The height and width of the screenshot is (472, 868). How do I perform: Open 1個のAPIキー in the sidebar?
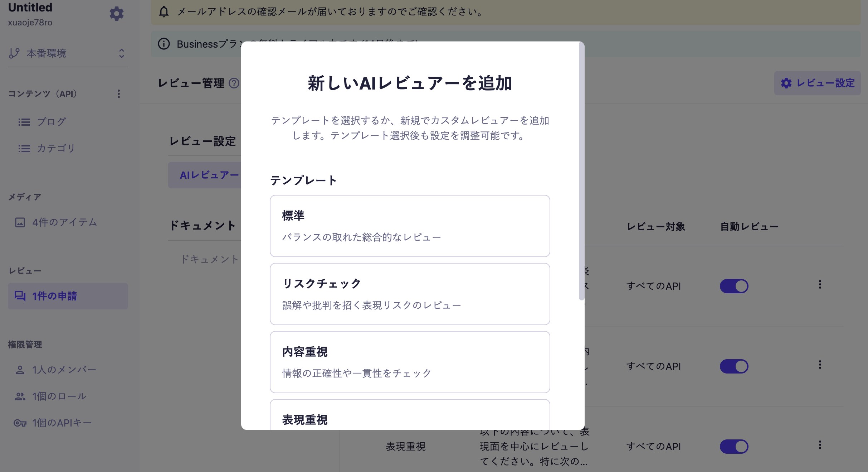pos(62,423)
